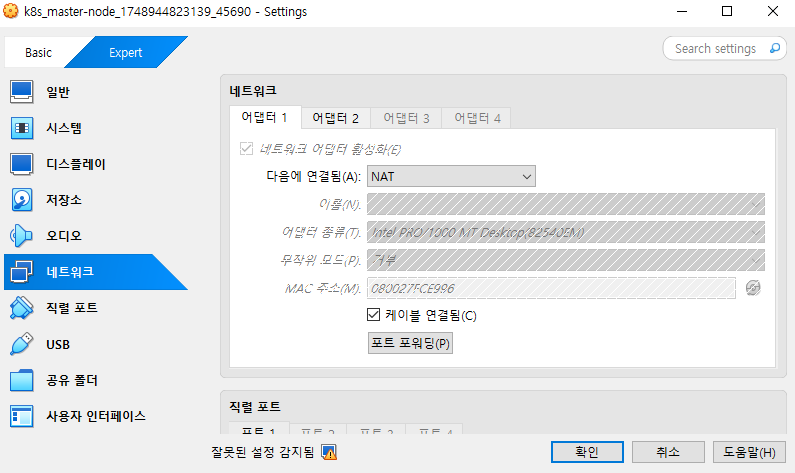795x473 pixels.
Task: Open the 다음에 연결됨 NAT dropdown
Action: click(x=451, y=176)
